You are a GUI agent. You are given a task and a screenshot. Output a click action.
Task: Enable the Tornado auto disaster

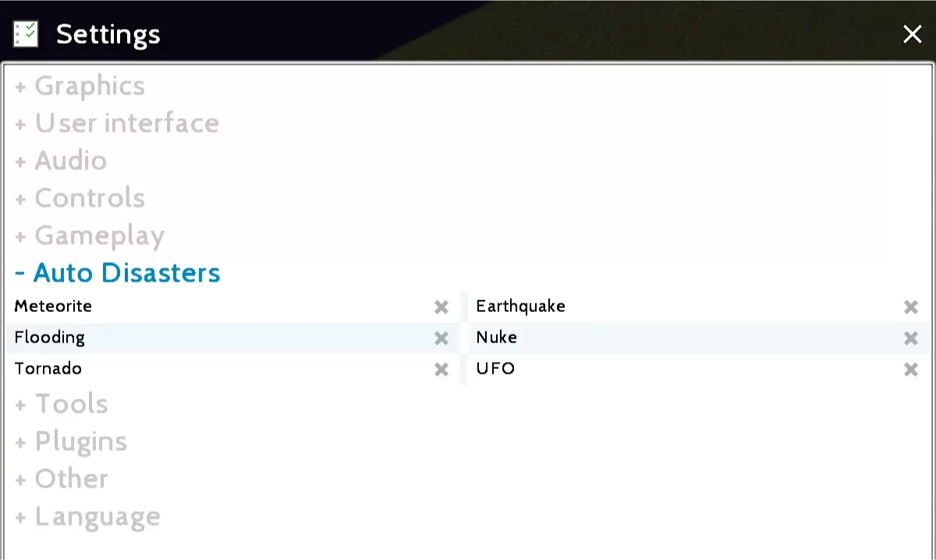(441, 370)
